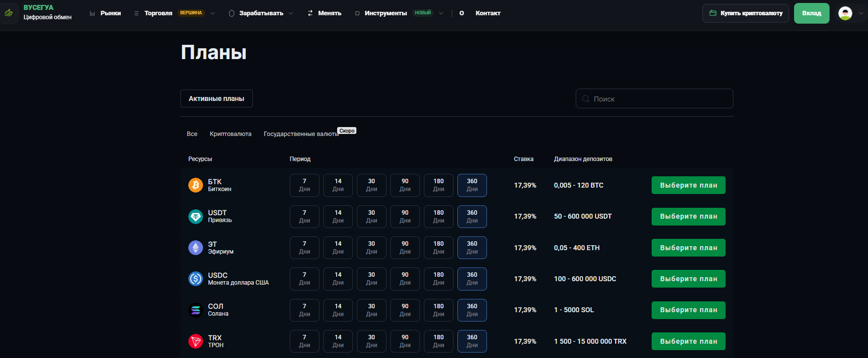Open the Менять menu item
This screenshot has height=358, width=868.
pos(330,13)
